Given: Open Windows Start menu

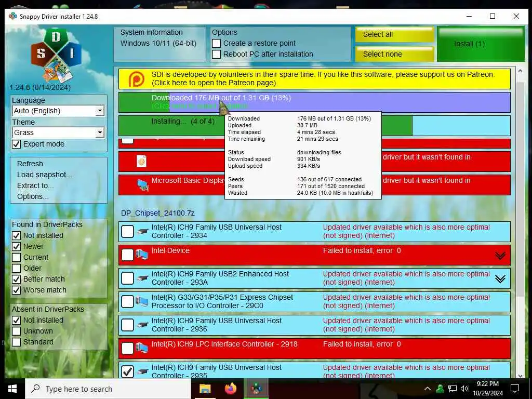Looking at the screenshot, I should click(x=12, y=389).
